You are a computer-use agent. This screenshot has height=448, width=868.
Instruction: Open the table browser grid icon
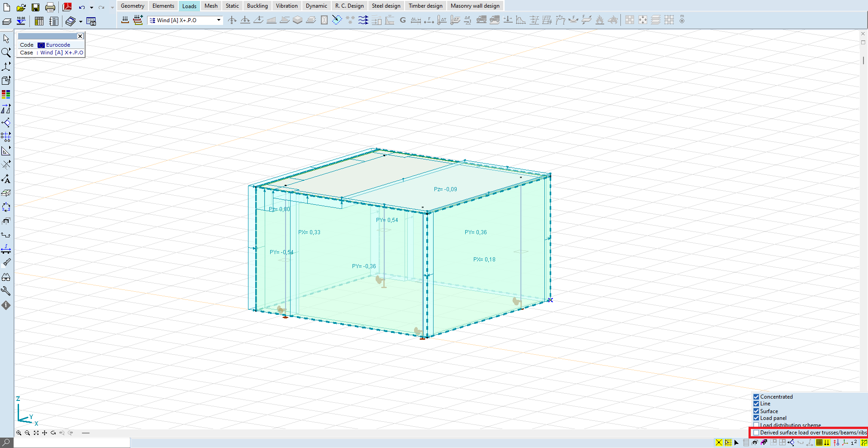39,21
